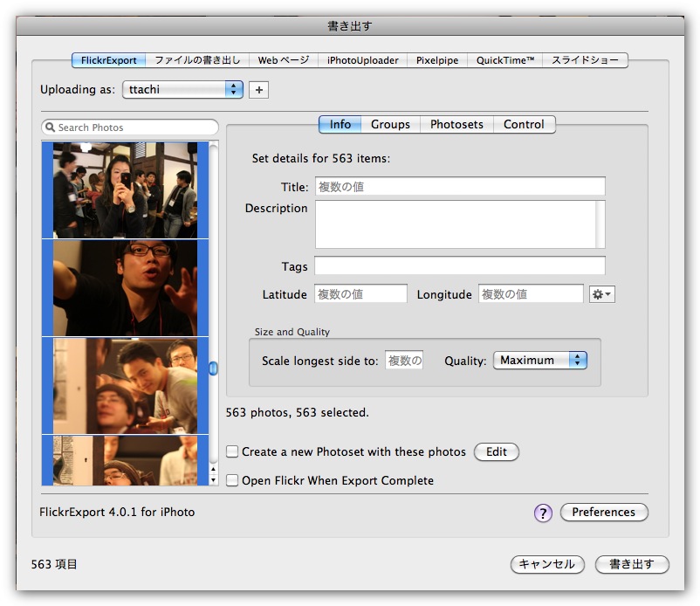Open the Photosets tab

point(456,124)
